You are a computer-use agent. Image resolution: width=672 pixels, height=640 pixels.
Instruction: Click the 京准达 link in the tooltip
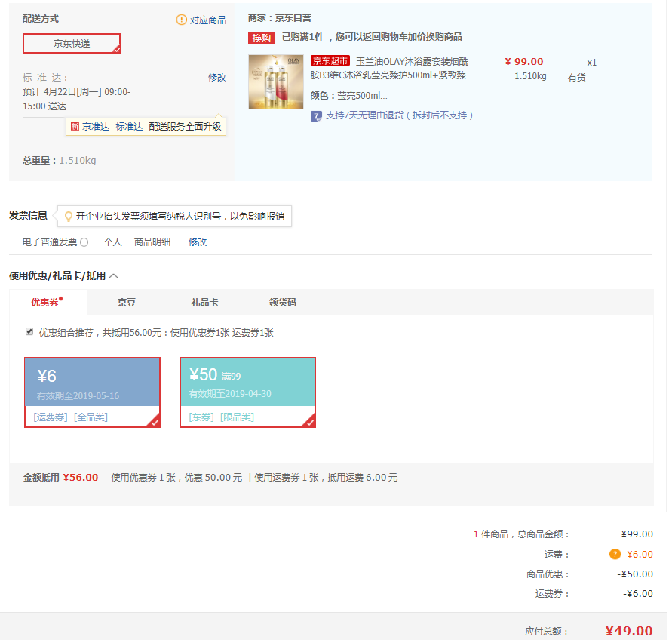coord(96,127)
